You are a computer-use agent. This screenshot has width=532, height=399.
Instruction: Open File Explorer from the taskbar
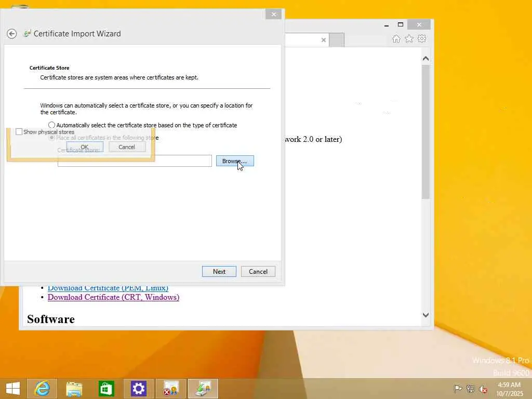tap(74, 389)
